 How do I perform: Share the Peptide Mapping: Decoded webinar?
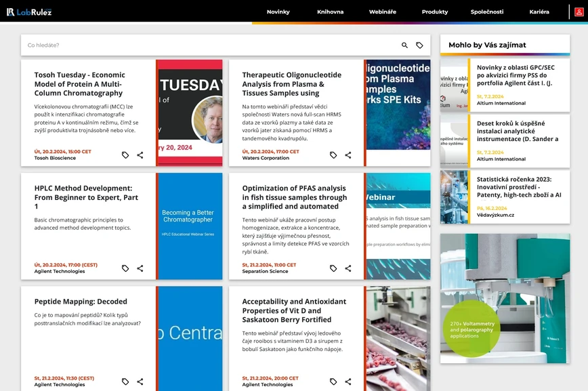(x=140, y=382)
